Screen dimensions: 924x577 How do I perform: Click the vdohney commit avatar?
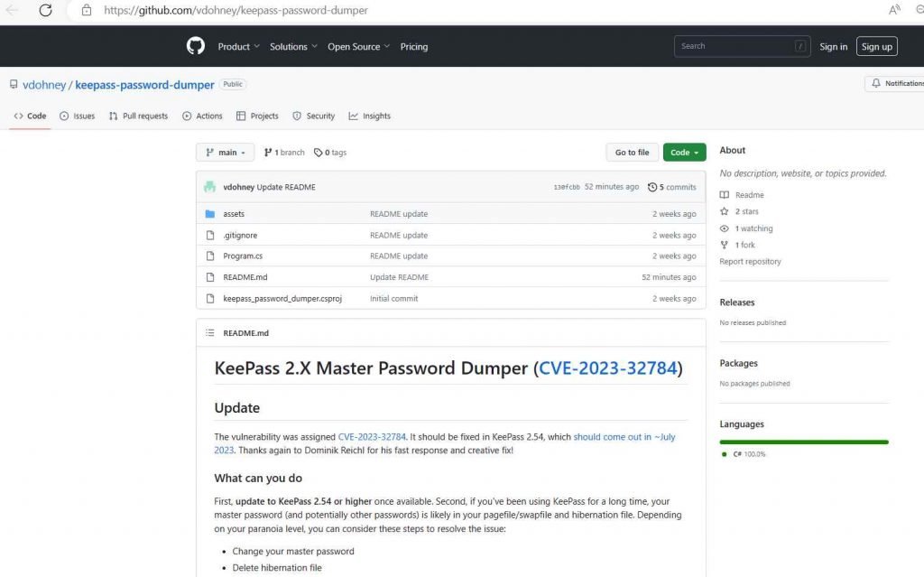(x=210, y=187)
